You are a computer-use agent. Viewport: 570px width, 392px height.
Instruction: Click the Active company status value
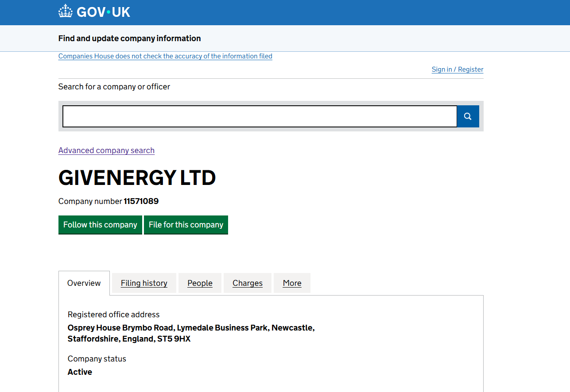[80, 372]
